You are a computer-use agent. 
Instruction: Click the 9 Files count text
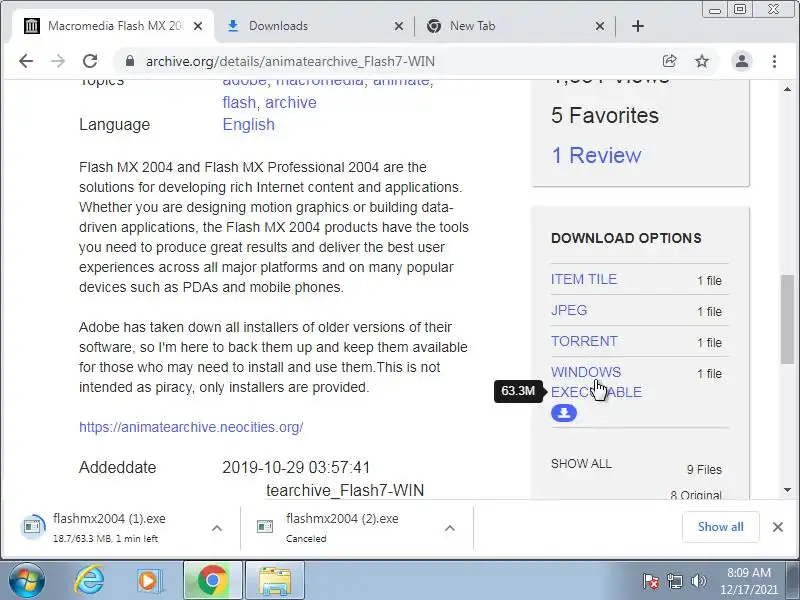point(704,469)
